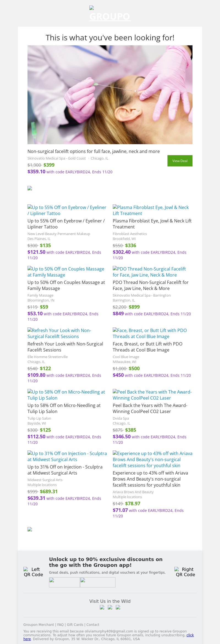Open the Plasma Fibroblast Eye, Jowl & Neck image link
The image size is (220, 644).
151,210
